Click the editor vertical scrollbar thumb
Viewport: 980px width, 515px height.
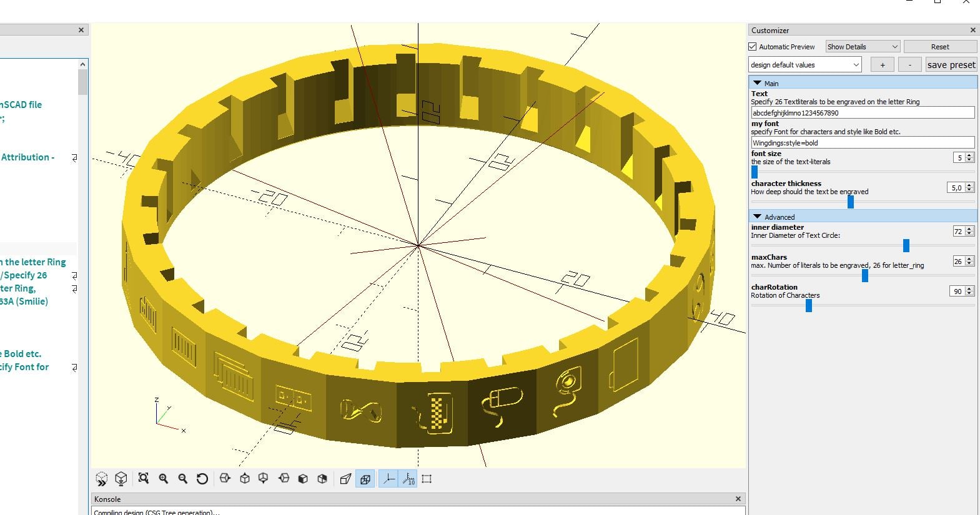[x=83, y=82]
